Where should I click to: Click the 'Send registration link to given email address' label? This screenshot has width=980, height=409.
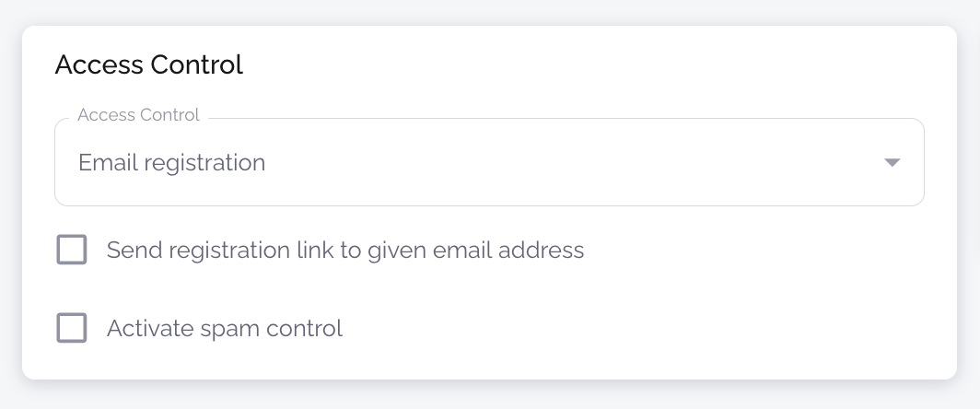[x=344, y=250]
